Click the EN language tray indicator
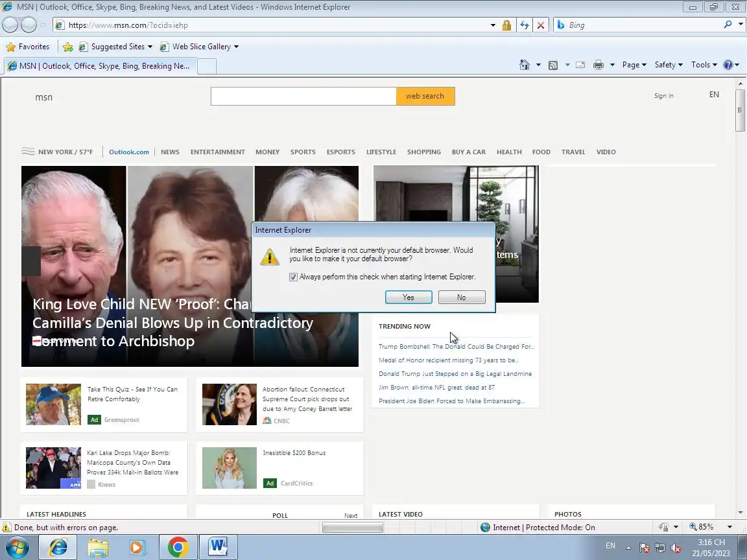747x560 pixels. [x=610, y=546]
